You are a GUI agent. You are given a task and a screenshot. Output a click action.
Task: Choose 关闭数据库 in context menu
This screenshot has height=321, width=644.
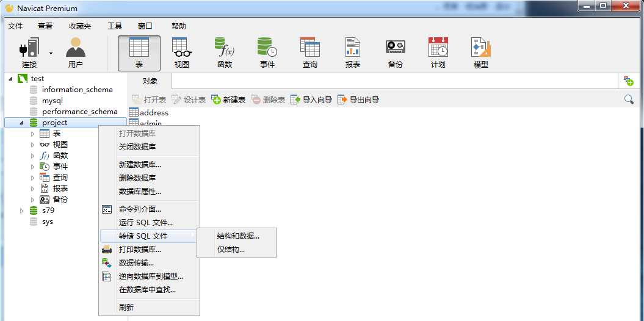(150, 147)
